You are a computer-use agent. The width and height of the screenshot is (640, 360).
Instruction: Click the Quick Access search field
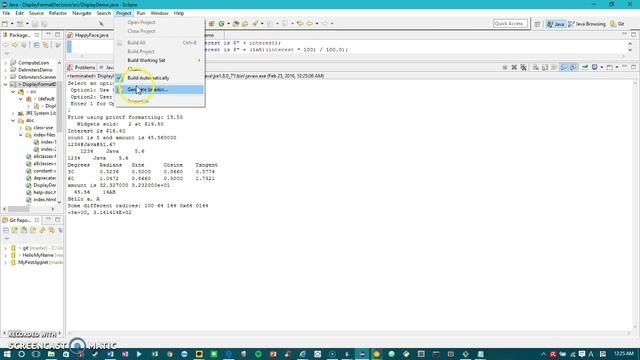[510, 24]
